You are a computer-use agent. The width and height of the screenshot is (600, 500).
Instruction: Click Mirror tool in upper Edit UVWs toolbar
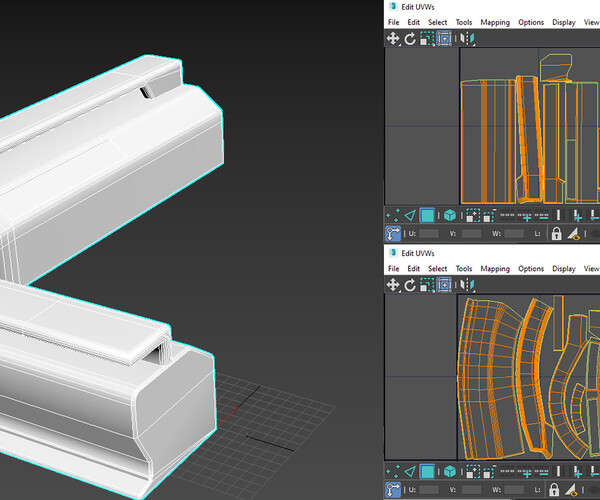tap(466, 38)
